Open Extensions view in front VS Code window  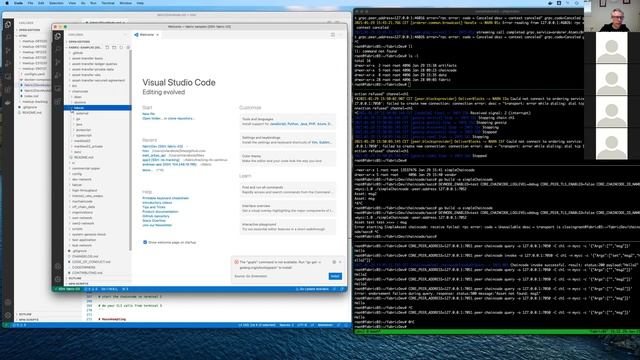point(58,101)
